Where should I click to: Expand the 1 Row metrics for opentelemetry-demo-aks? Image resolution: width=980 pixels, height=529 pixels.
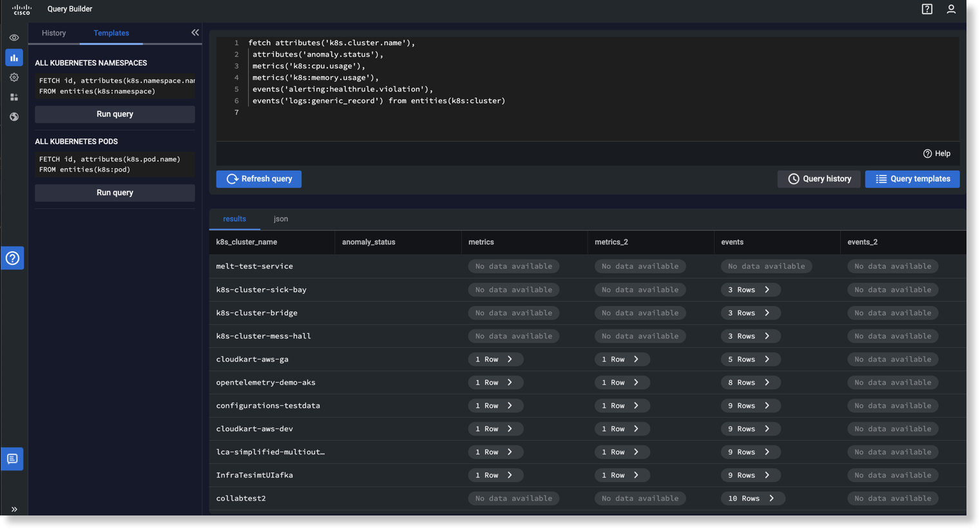[x=495, y=382]
